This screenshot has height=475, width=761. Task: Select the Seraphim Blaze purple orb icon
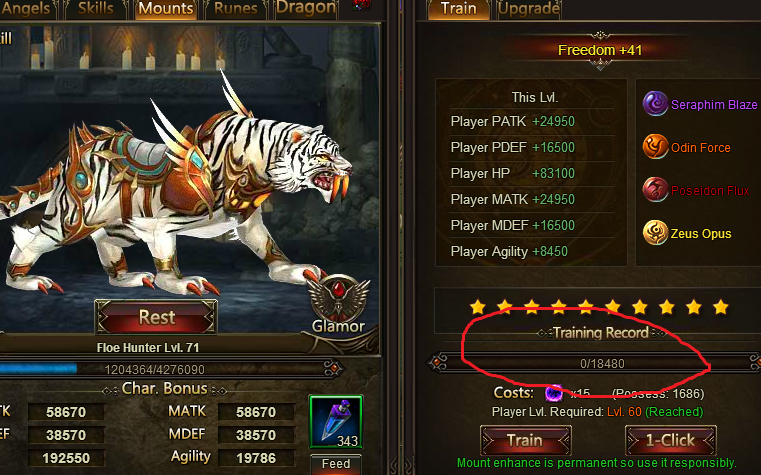click(655, 103)
